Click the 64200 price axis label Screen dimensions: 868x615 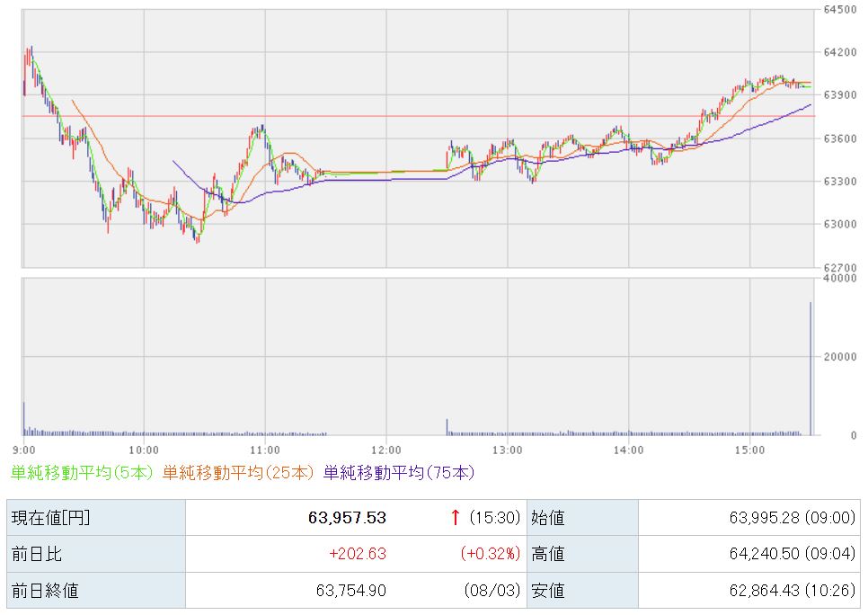(840, 52)
